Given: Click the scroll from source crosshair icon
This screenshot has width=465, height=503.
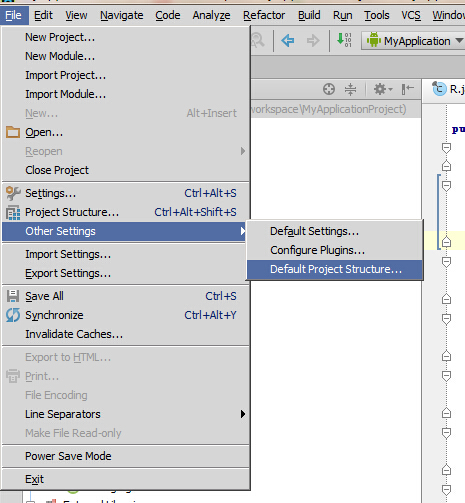Looking at the screenshot, I should 329,89.
